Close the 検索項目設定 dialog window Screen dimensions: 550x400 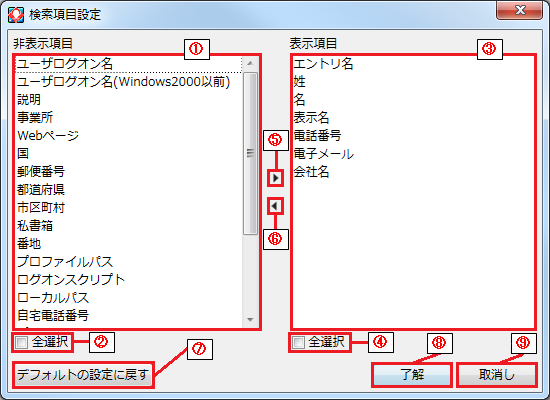(519, 10)
